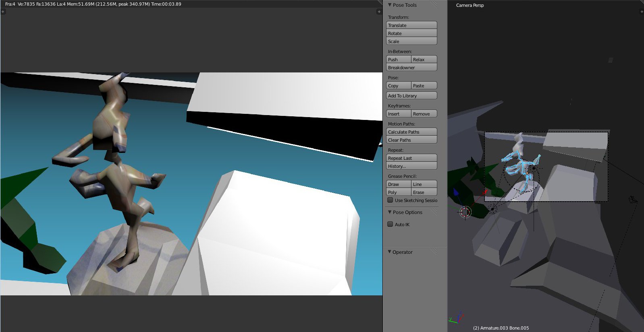Collapse the Pose Tools panel
Viewport: 644px width, 332px height.
390,5
